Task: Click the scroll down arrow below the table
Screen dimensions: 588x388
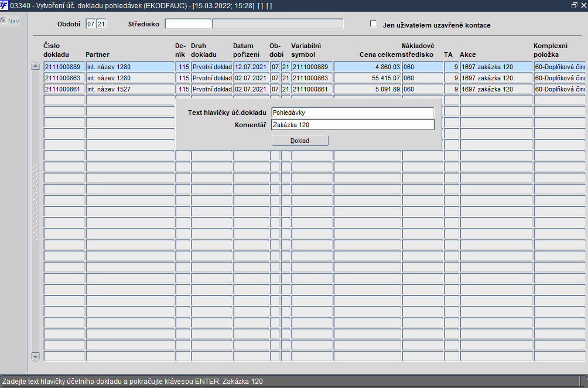Action: pyautogui.click(x=36, y=356)
